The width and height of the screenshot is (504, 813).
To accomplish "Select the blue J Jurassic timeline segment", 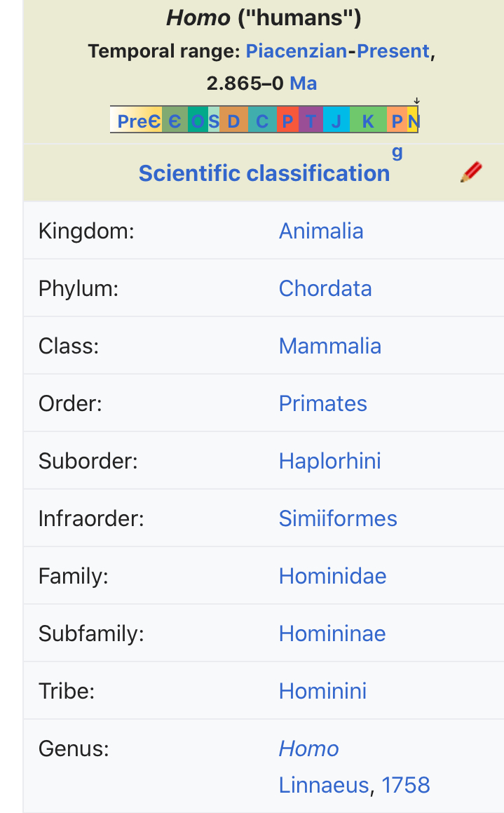I will pos(336,121).
